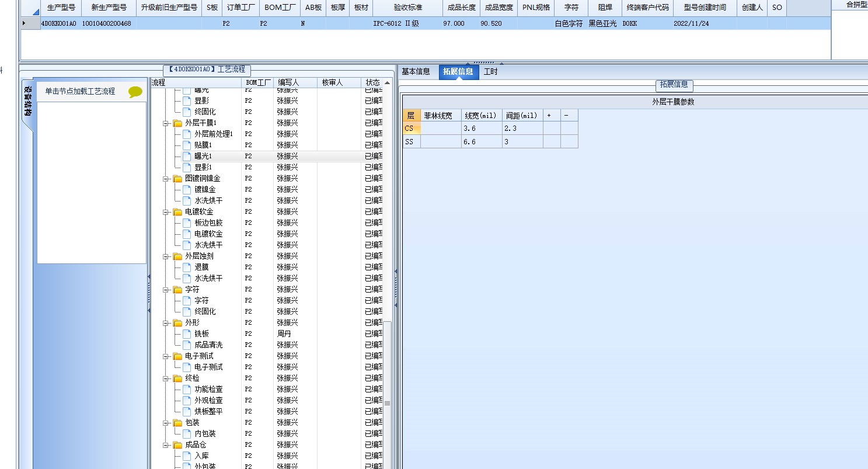The width and height of the screenshot is (868, 469).
Task: Click the 单击节点加载工艺流程 label
Action: pos(80,92)
